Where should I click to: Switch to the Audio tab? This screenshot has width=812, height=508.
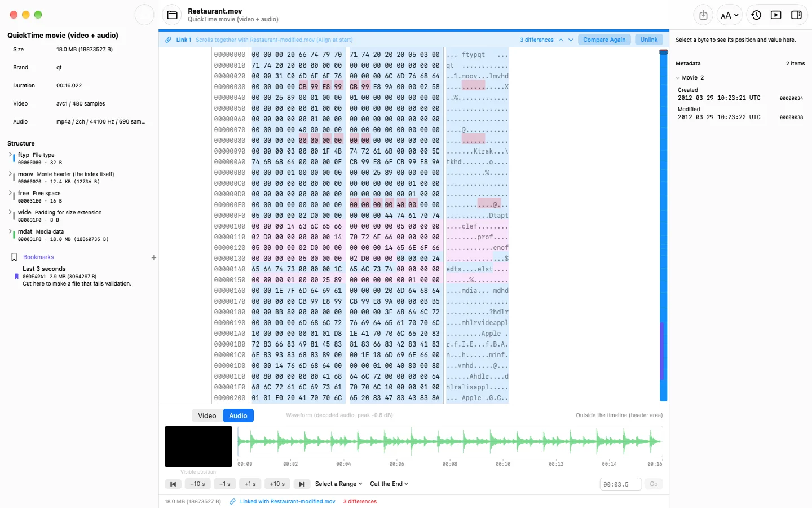pyautogui.click(x=238, y=415)
